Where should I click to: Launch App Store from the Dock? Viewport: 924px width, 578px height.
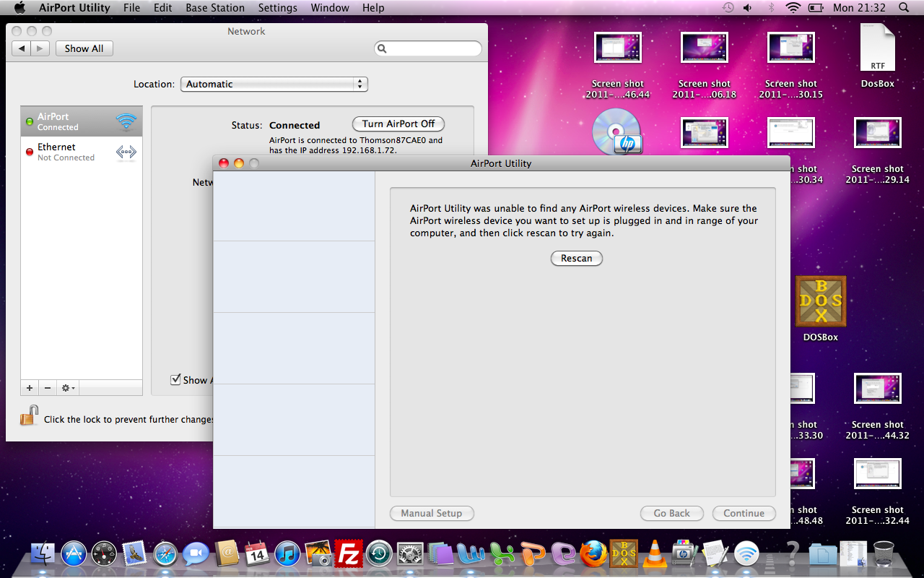pos(74,554)
